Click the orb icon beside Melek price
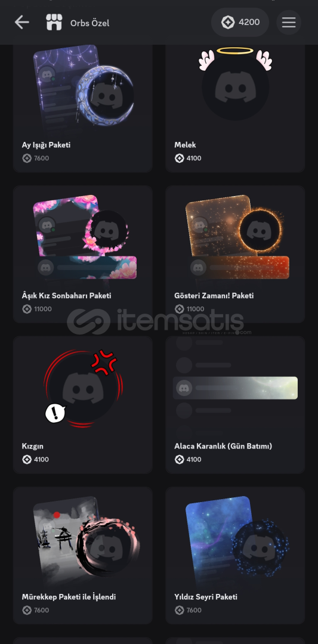This screenshot has height=644, width=318. [179, 158]
